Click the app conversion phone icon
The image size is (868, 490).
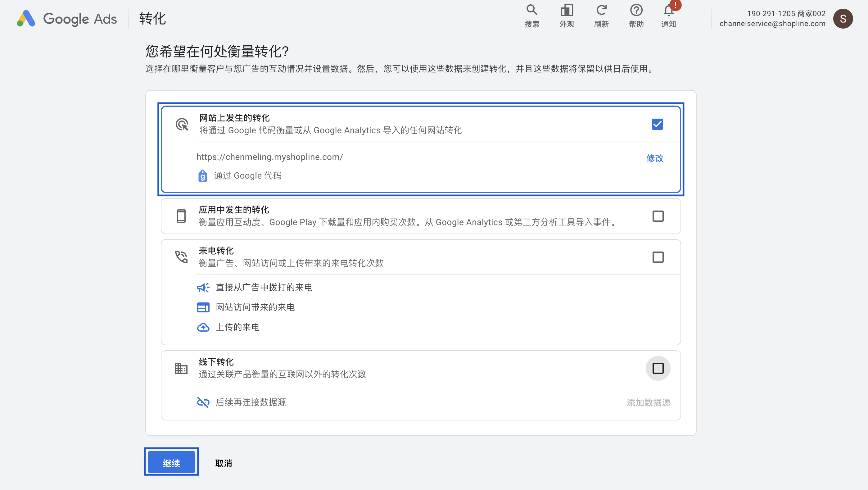click(x=181, y=216)
